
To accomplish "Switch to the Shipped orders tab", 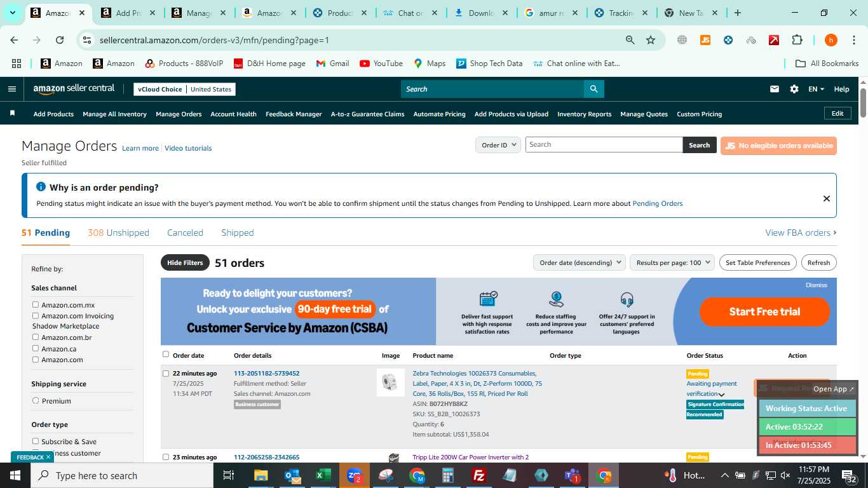I will pos(238,233).
